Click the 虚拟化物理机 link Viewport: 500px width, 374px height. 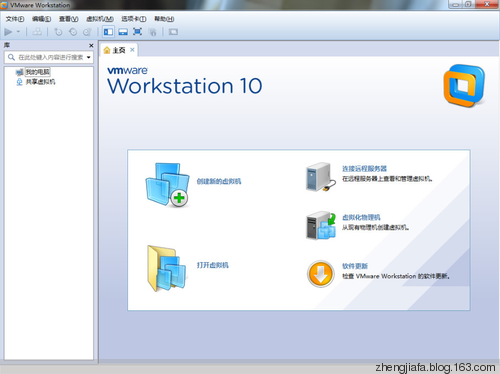(361, 217)
